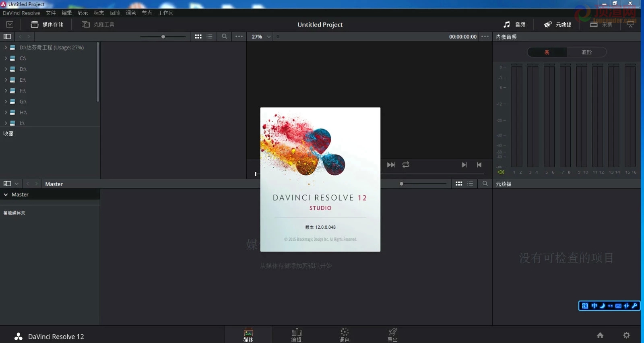Click the viewer scrub bar playhead
Image resolution: width=644 pixels, height=343 pixels.
[256, 174]
